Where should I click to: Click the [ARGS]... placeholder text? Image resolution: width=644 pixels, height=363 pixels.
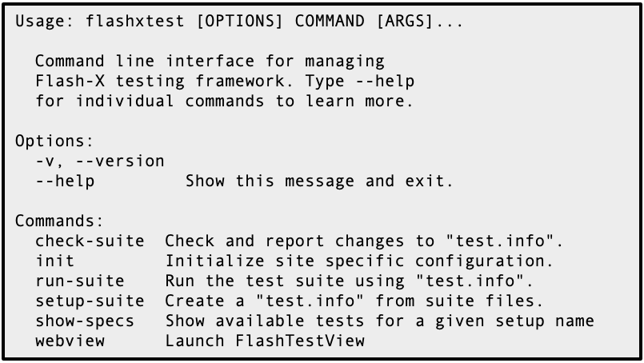(420, 22)
